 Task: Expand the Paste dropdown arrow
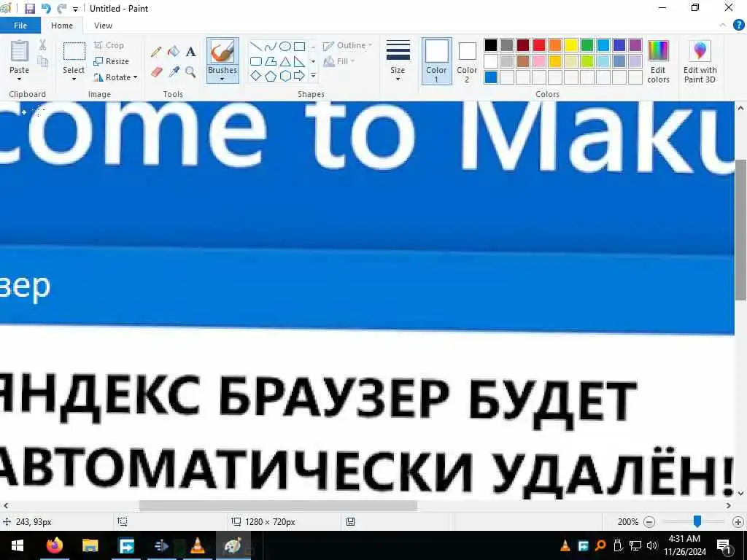20,79
